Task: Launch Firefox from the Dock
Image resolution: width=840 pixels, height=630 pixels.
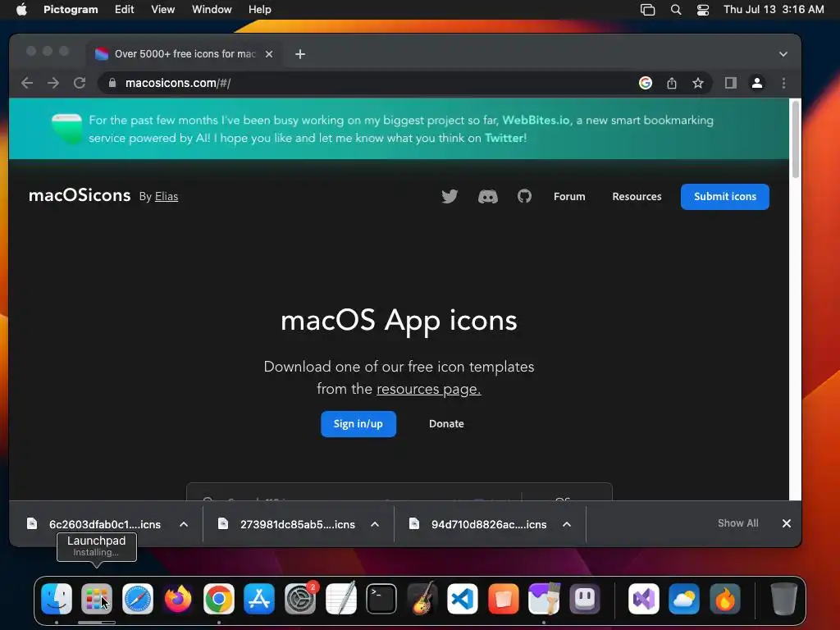Action: (178, 599)
